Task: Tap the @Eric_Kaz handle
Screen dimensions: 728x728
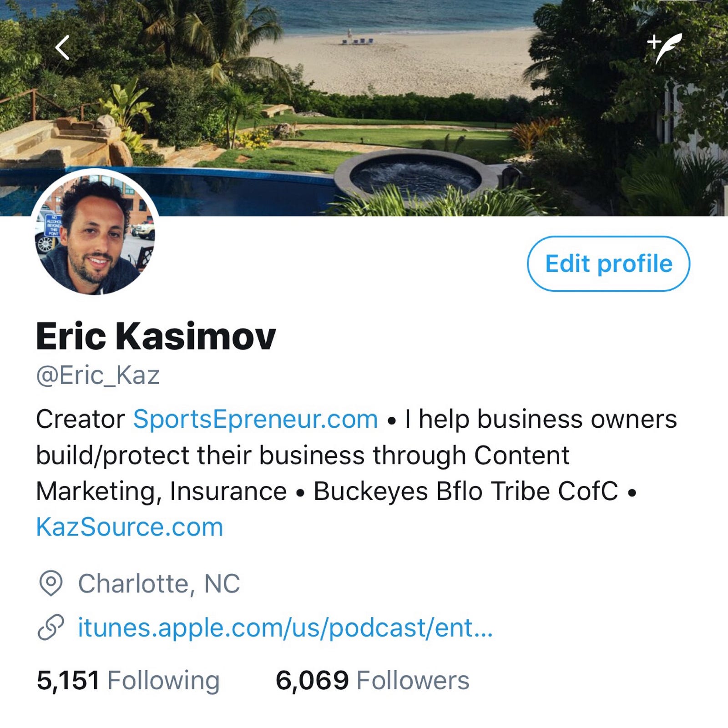Action: (x=98, y=376)
